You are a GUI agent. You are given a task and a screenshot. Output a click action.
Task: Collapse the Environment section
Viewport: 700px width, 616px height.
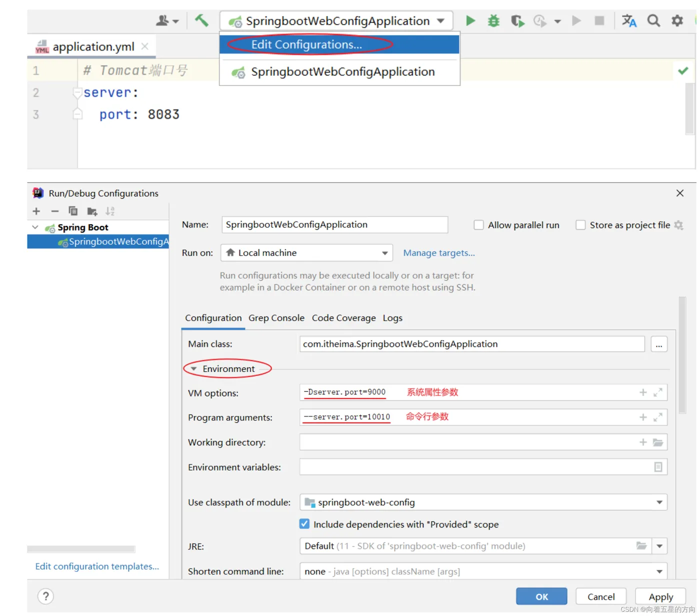click(194, 369)
